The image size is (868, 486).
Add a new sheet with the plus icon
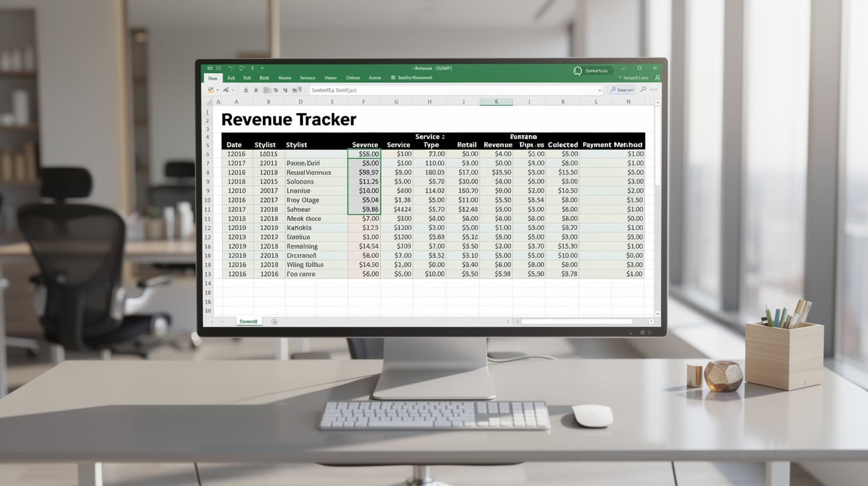click(274, 321)
